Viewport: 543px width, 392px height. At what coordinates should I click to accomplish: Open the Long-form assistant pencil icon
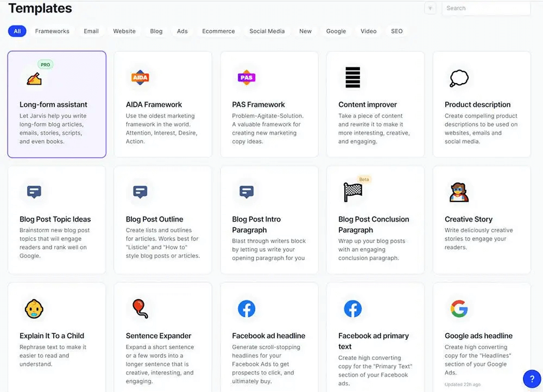(x=34, y=78)
